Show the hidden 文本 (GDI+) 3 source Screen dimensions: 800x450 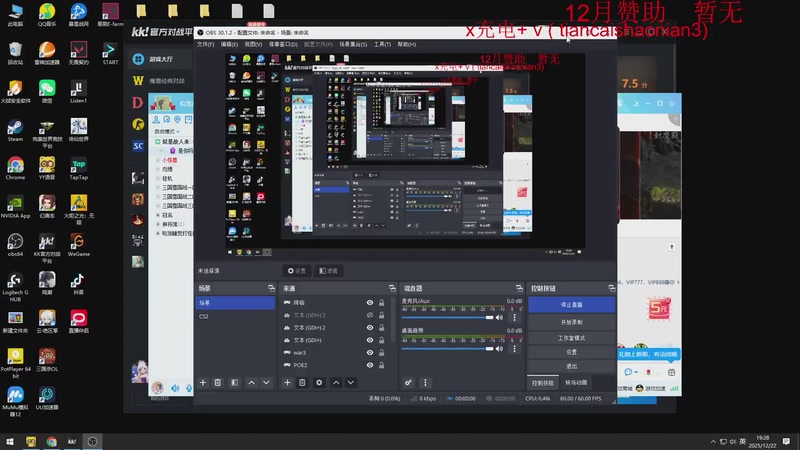point(370,315)
